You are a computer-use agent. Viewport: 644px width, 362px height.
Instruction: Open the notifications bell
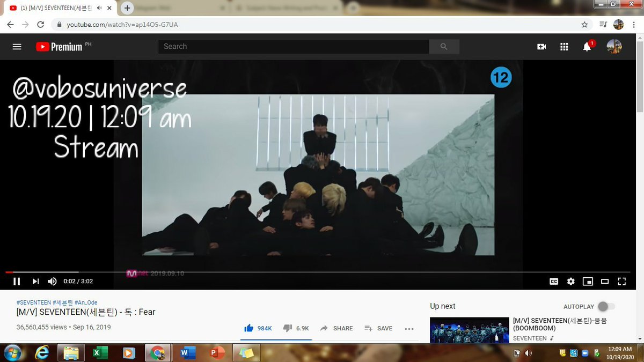588,46
